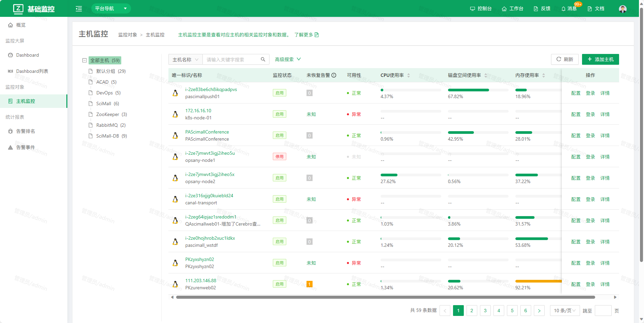The width and height of the screenshot is (644, 323).
Task: Open the 平台导航 dropdown
Action: coord(111,8)
